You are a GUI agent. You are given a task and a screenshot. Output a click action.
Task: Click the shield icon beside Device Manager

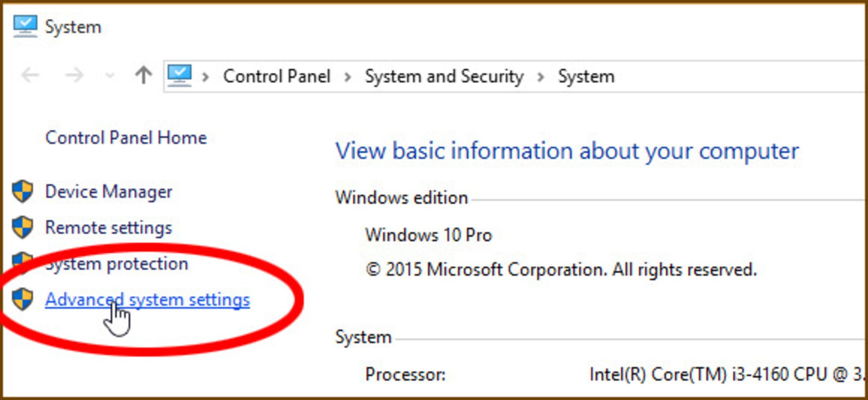[22, 191]
